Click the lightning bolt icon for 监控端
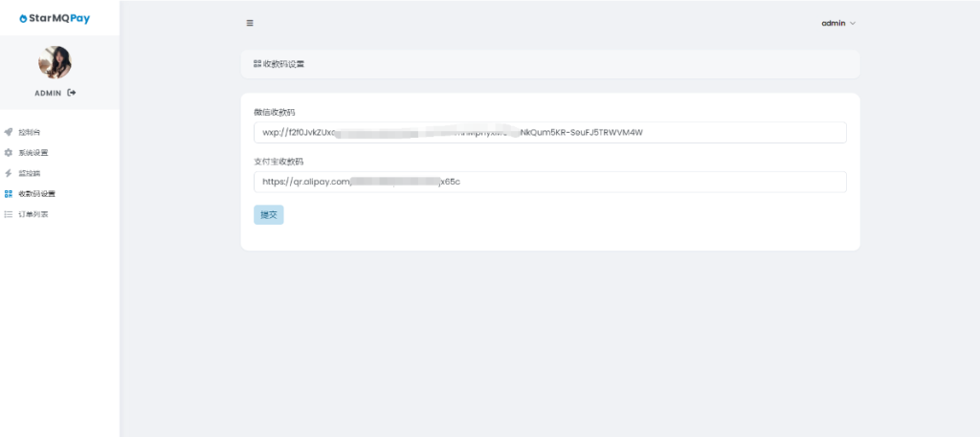 tap(9, 173)
